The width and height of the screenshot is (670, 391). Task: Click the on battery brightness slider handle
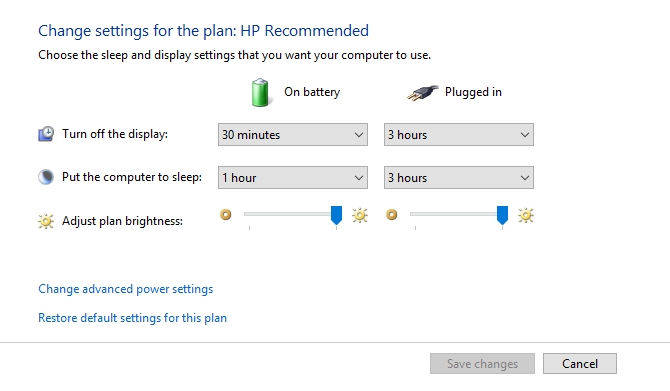click(x=336, y=215)
